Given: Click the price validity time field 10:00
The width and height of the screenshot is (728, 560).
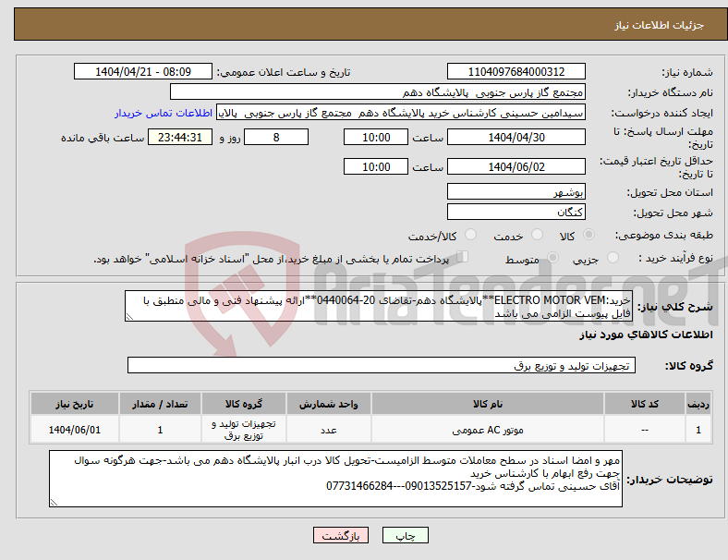Looking at the screenshot, I should point(376,166).
